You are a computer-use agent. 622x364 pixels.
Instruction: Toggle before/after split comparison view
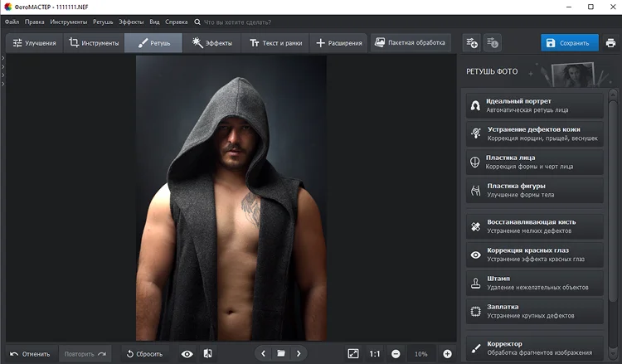coord(207,354)
